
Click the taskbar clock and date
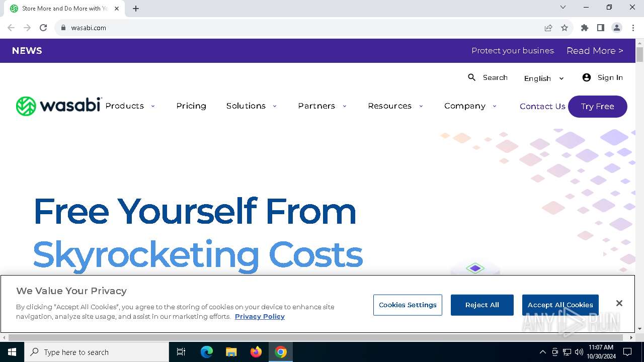(601, 352)
